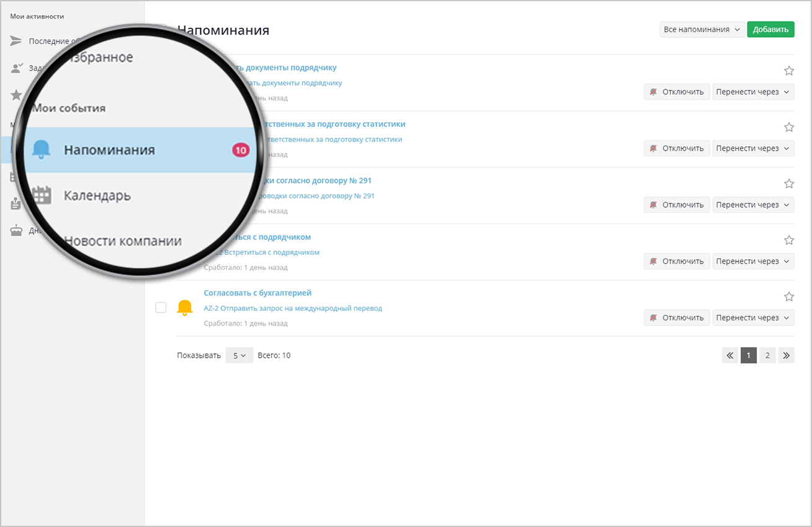Viewport: 812px width, 527px height.
Task: Star the 'Встретиться с подрядчиком' reminder
Action: tap(789, 240)
